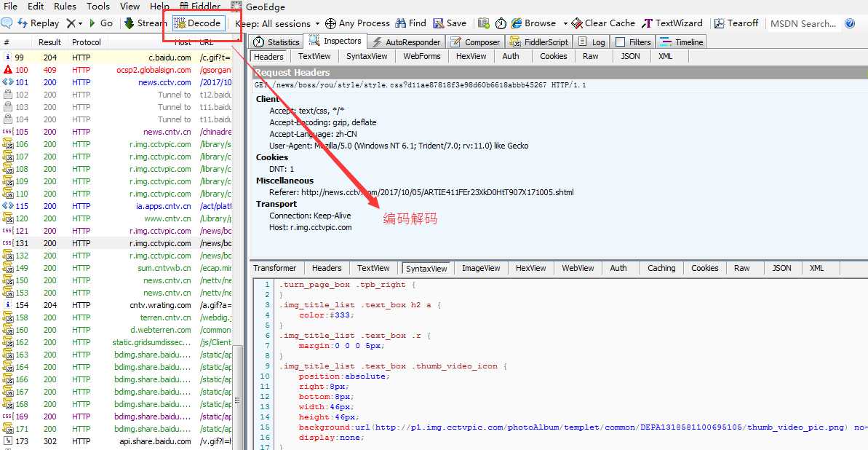This screenshot has height=450, width=868.
Task: Select the response Caching tab
Action: [661, 268]
